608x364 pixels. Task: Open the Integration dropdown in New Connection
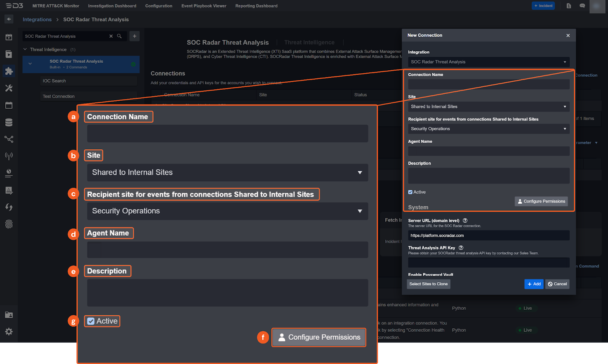pyautogui.click(x=488, y=62)
